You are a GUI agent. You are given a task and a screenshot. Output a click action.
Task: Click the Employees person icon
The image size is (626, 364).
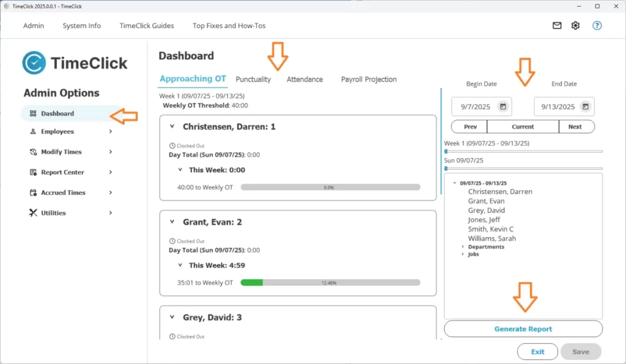click(x=34, y=131)
